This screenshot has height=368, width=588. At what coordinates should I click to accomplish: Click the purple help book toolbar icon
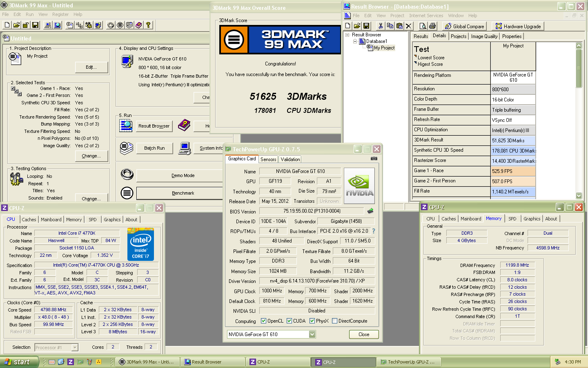[139, 25]
